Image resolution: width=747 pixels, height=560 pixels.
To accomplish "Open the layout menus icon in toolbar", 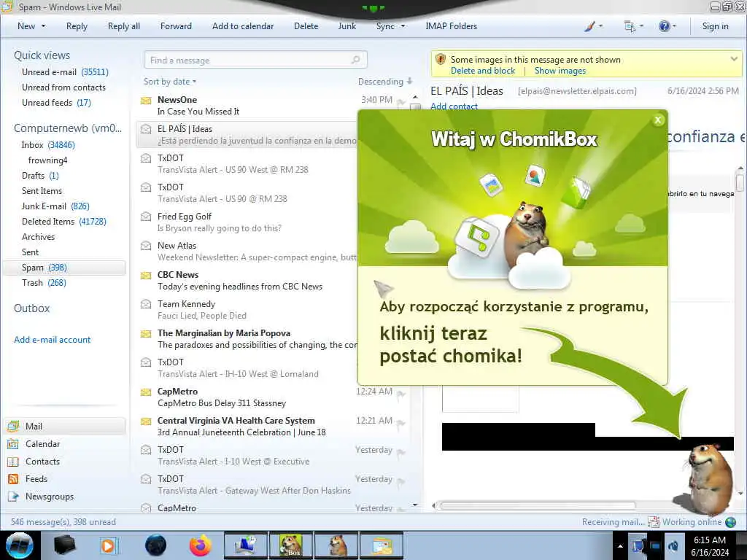I will pyautogui.click(x=630, y=26).
